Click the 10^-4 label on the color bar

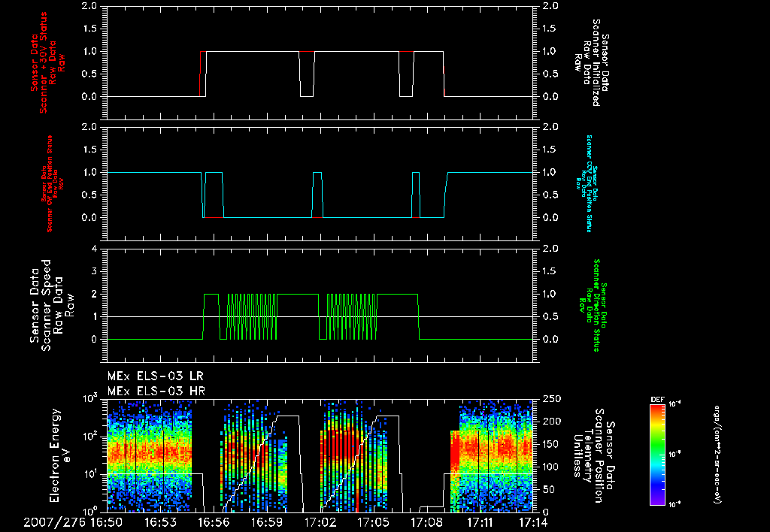click(x=675, y=404)
